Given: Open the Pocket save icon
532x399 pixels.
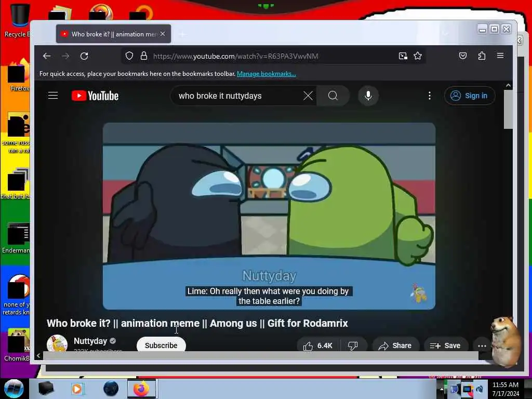Looking at the screenshot, I should (463, 56).
